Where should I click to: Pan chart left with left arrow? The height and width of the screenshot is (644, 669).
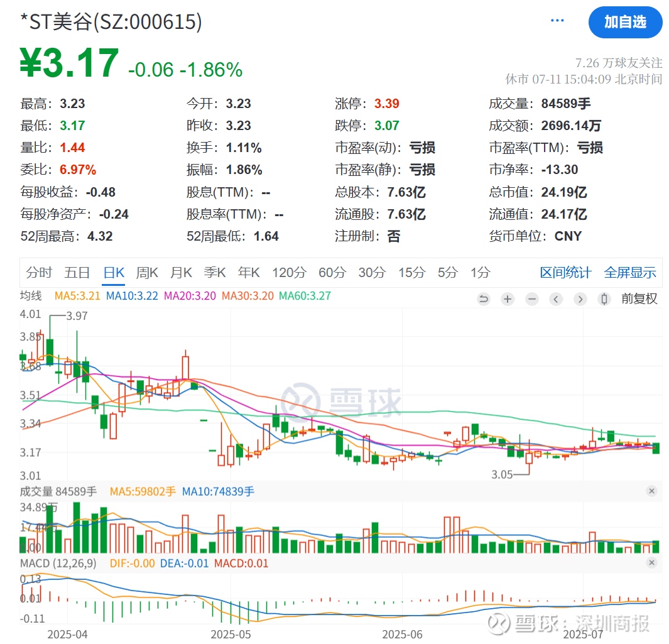(x=555, y=298)
